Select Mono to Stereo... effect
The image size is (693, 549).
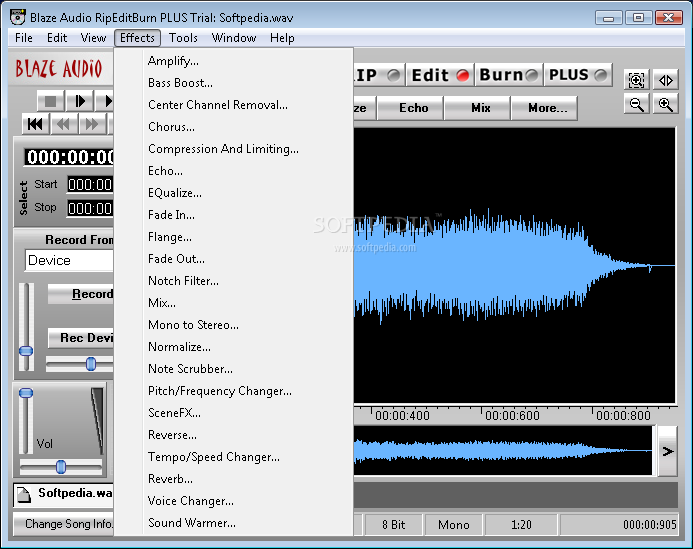click(x=234, y=325)
